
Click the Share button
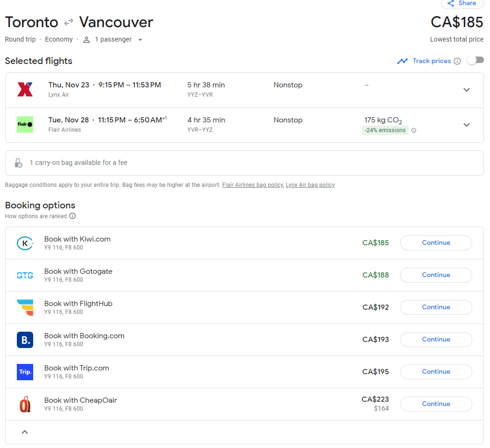pos(462,3)
